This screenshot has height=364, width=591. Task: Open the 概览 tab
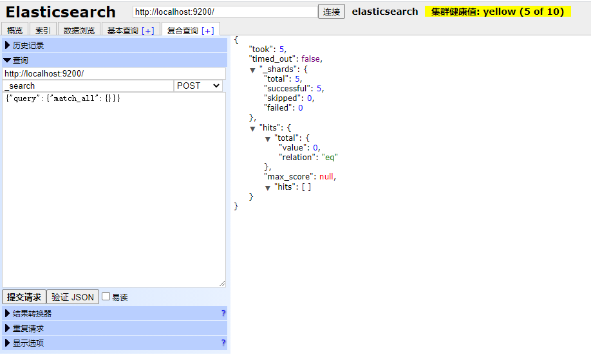15,30
